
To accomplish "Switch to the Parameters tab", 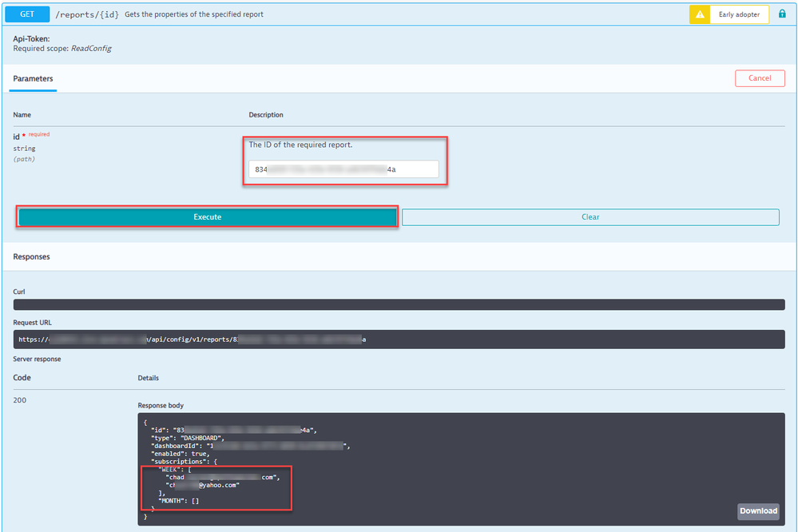I will click(x=34, y=78).
